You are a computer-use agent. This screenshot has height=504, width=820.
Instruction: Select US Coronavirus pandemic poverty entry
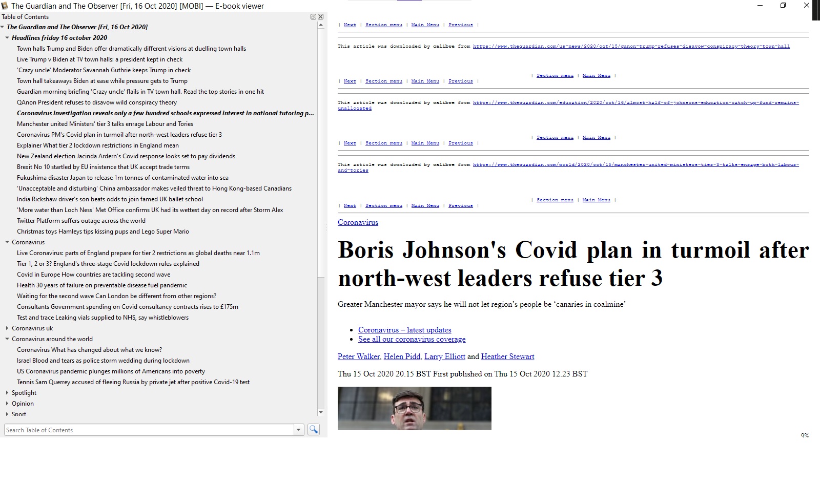coord(111,371)
